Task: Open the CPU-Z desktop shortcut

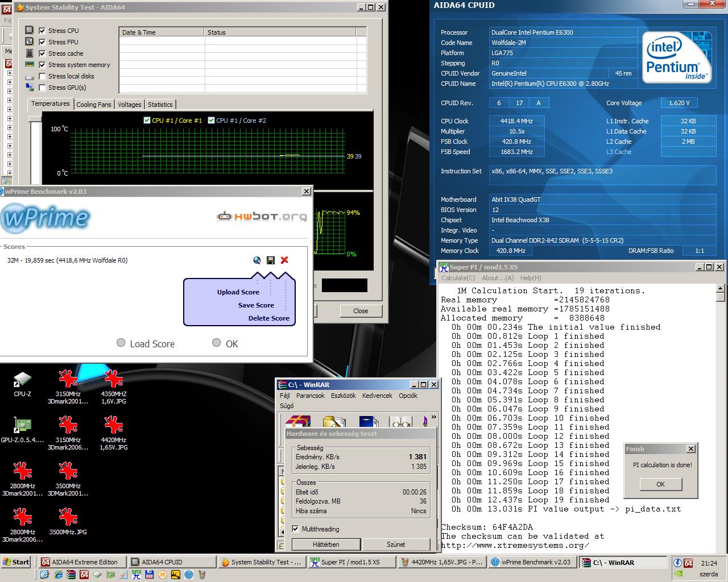Action: 22,384
